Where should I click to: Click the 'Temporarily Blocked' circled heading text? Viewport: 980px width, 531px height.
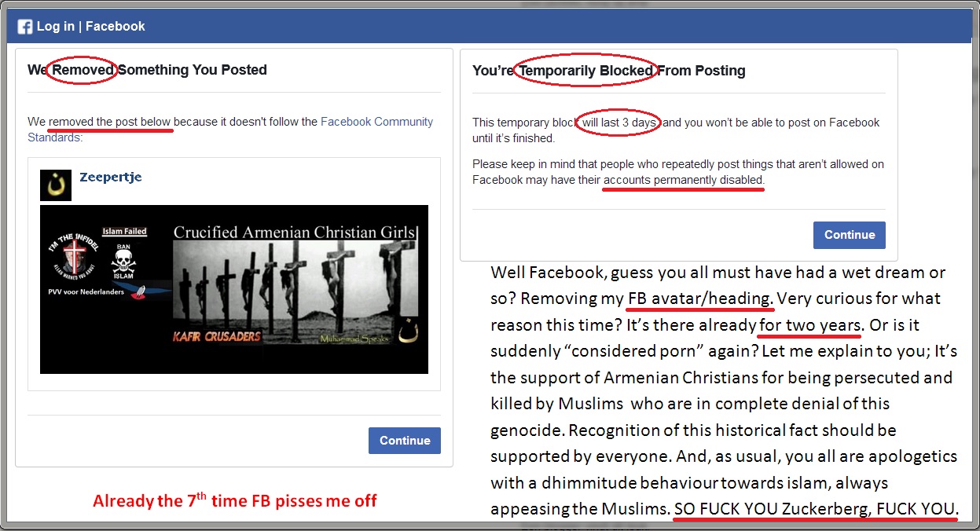586,71
